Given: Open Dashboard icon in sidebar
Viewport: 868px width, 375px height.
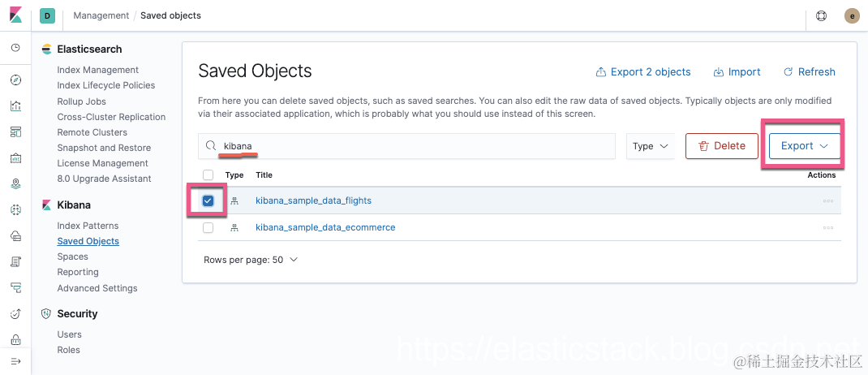Looking at the screenshot, I should tap(15, 131).
